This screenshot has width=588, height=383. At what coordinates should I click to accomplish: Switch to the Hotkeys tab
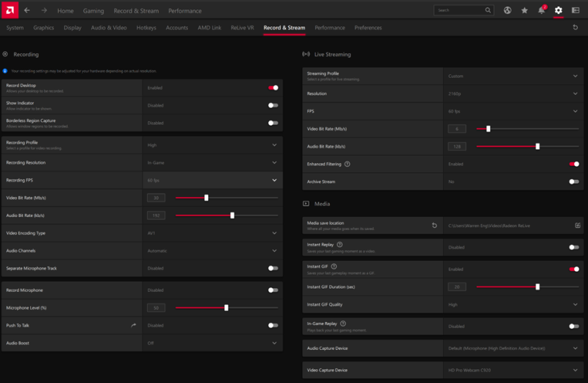146,28
